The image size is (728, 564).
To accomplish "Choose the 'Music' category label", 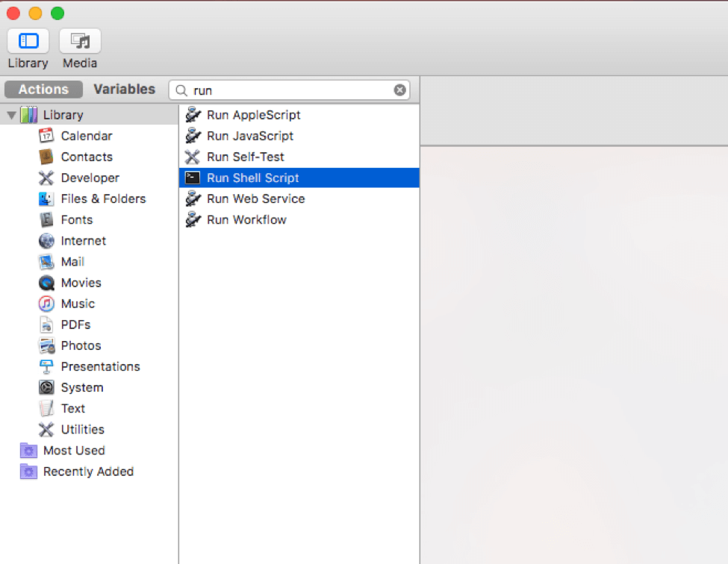I will click(x=78, y=304).
